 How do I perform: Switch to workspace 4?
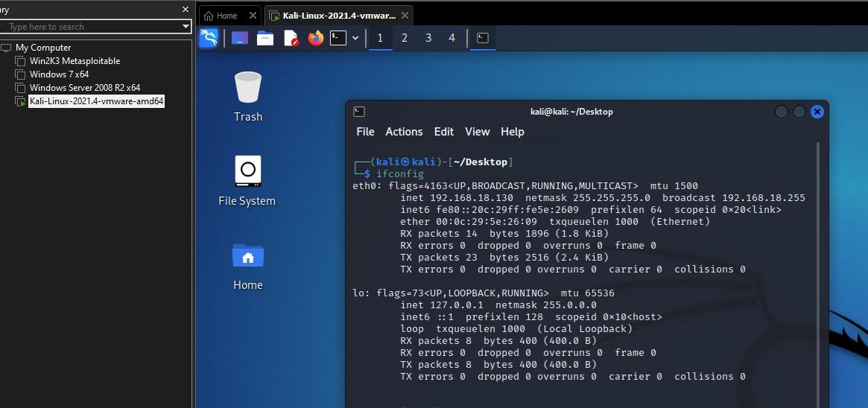[x=452, y=38]
